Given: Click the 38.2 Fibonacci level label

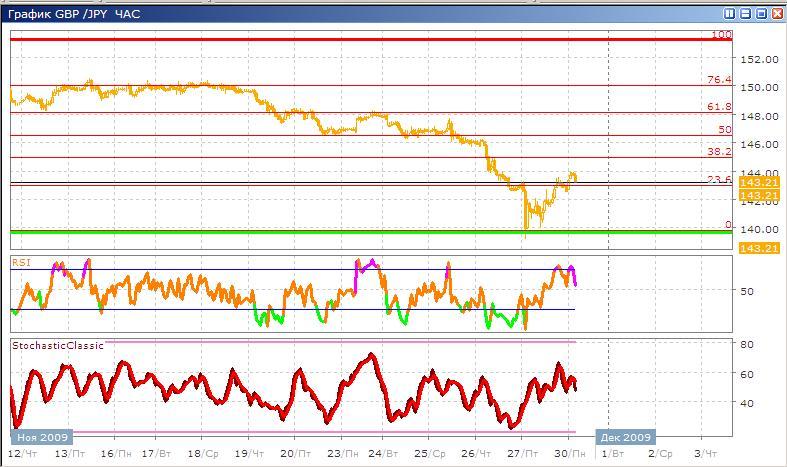Looking at the screenshot, I should (x=720, y=152).
